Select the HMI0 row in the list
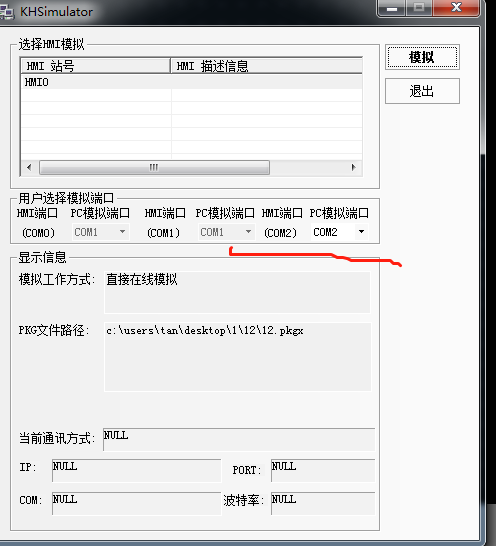The width and height of the screenshot is (496, 546). (x=192, y=82)
